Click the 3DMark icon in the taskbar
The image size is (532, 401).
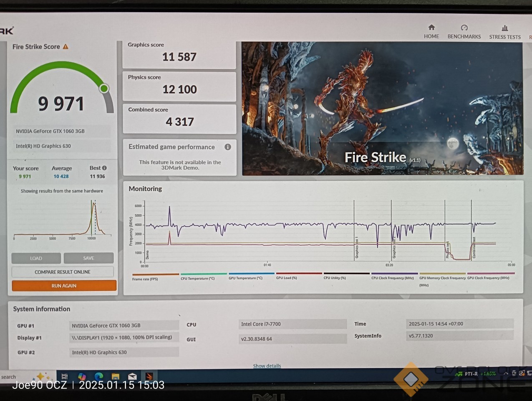149,376
